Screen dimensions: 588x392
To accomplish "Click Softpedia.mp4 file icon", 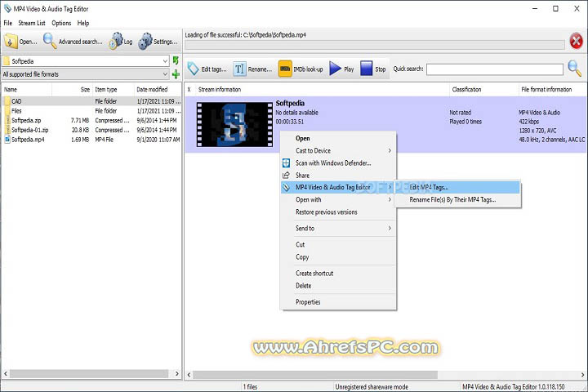I will pos(7,140).
